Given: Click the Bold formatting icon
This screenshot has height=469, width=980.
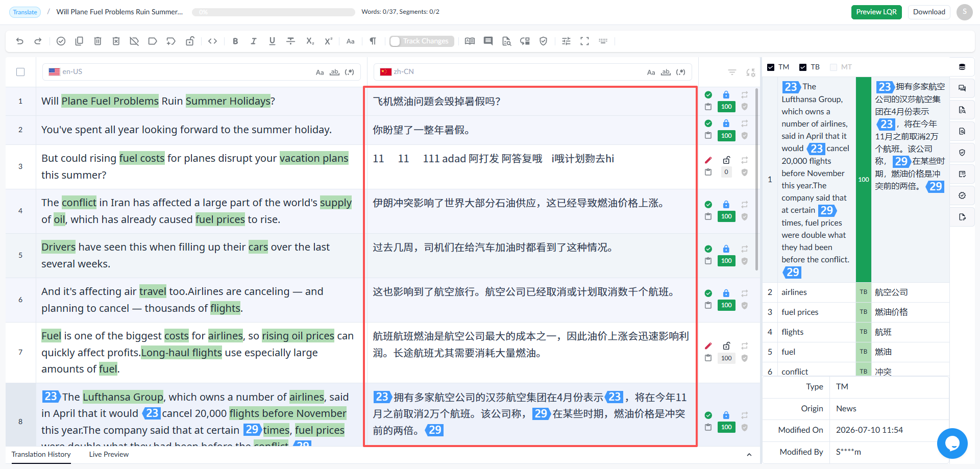Looking at the screenshot, I should point(235,41).
